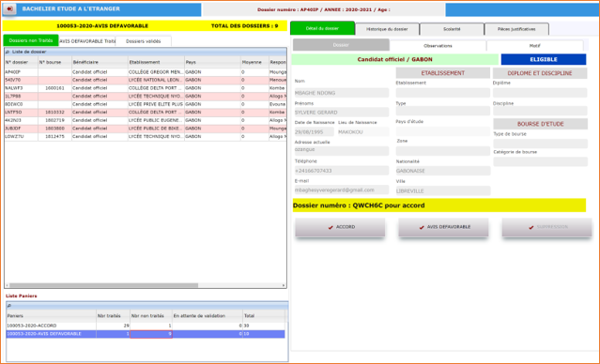Open the Motif sub-tab
Image resolution: width=600 pixels, height=364 pixels.
click(534, 46)
